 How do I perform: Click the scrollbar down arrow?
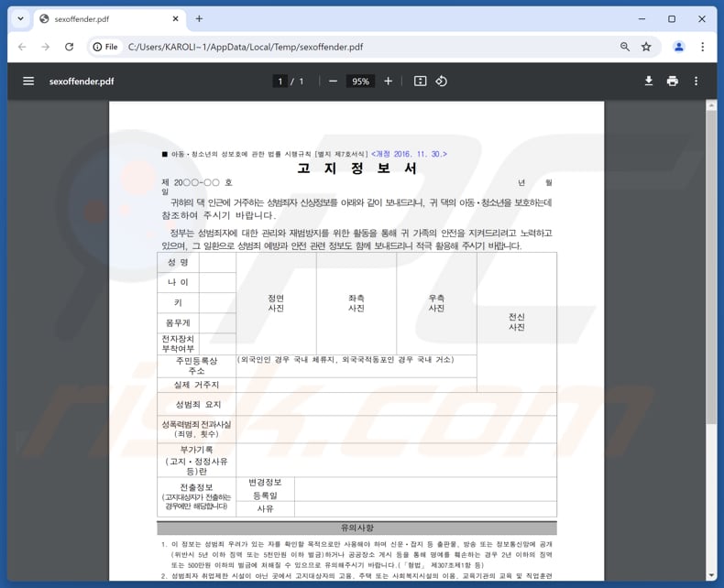point(711,575)
